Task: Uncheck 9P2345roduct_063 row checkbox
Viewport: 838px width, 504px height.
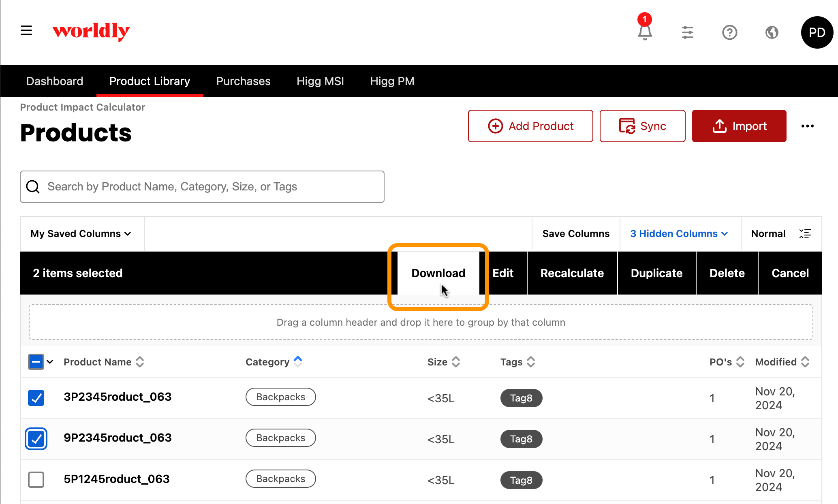Action: [36, 439]
